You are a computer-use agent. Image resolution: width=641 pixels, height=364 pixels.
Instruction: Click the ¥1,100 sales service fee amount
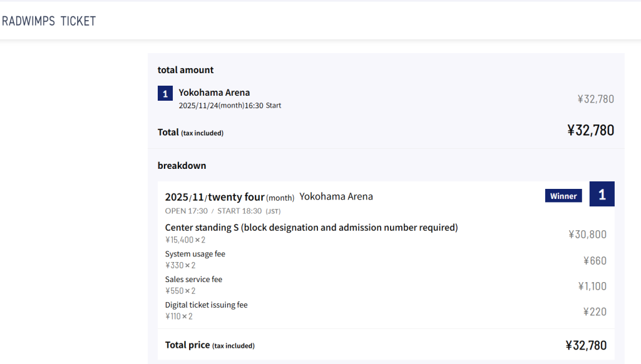(592, 286)
